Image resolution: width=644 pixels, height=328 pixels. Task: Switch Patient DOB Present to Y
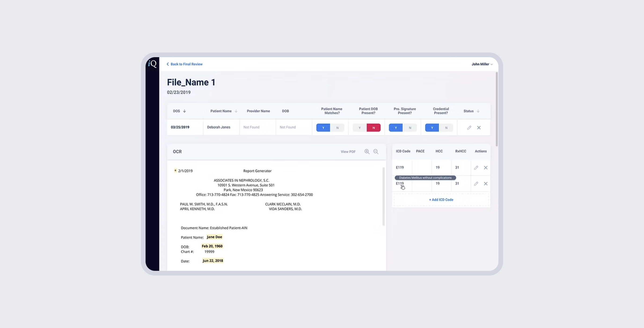359,127
